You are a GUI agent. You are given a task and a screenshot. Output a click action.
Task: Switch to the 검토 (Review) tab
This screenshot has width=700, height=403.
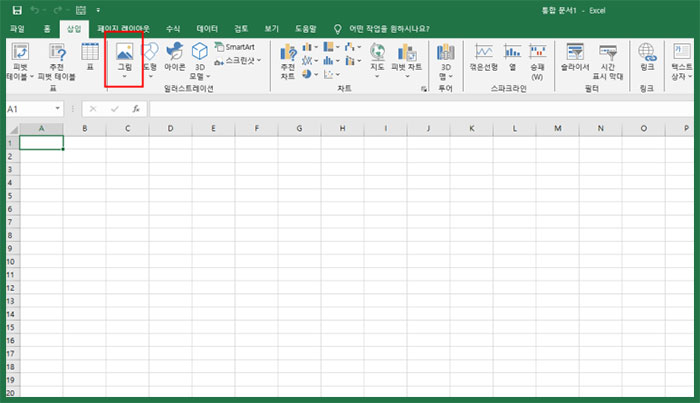click(x=241, y=29)
